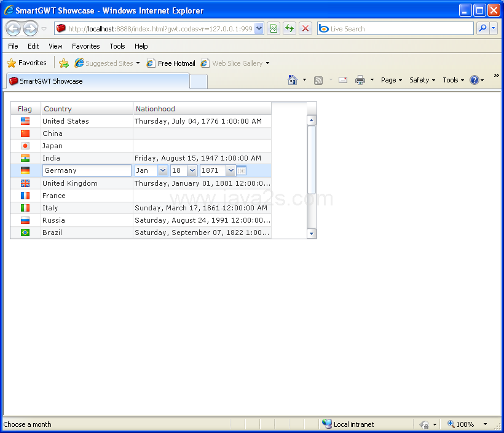Open the Free Hotmail link

click(171, 63)
